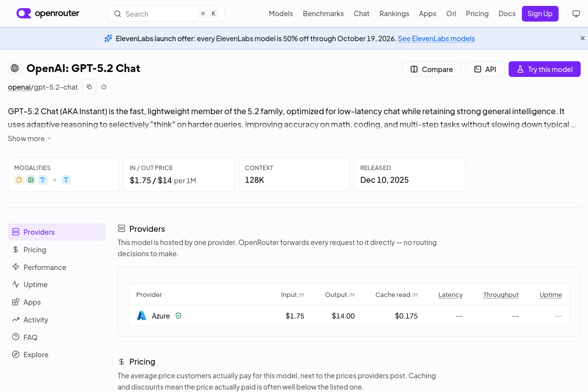Click the Pricing section dollar icon
Viewport: 588px width, 392px height.
pyautogui.click(x=122, y=362)
